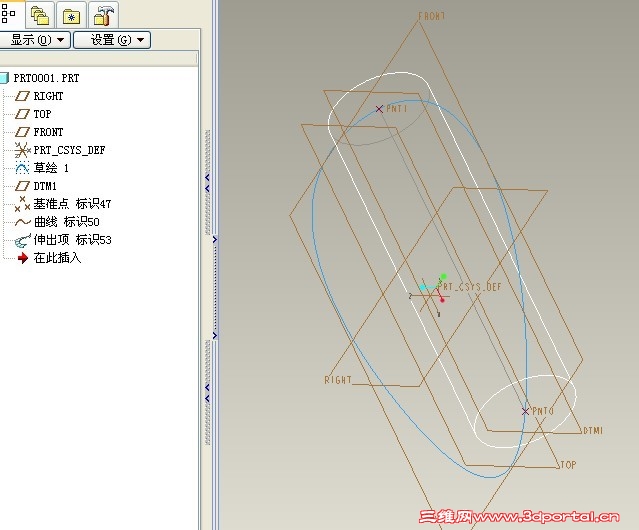Open the hammer tools tab
Viewport: 639px width, 530px height.
[x=104, y=15]
